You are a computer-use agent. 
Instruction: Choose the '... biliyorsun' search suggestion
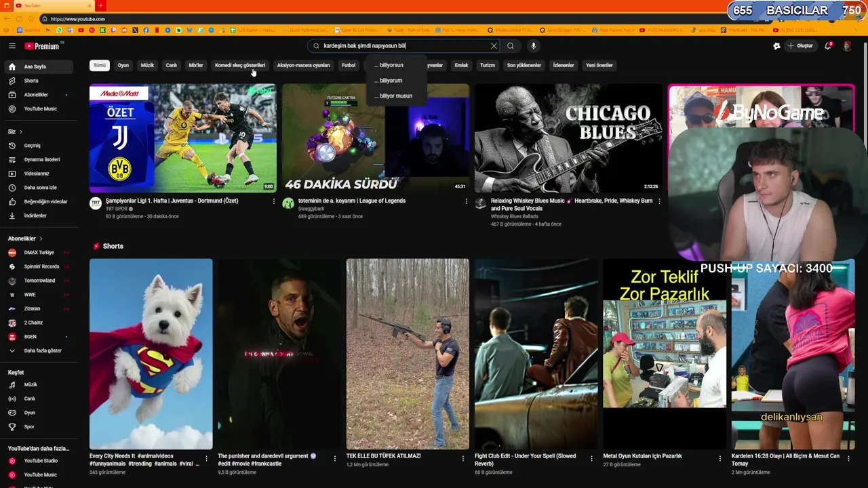(397, 65)
